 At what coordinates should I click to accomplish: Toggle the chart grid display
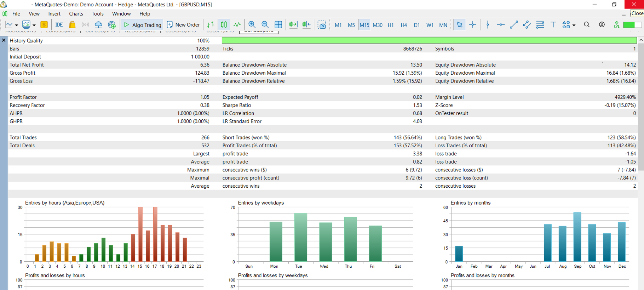point(278,25)
